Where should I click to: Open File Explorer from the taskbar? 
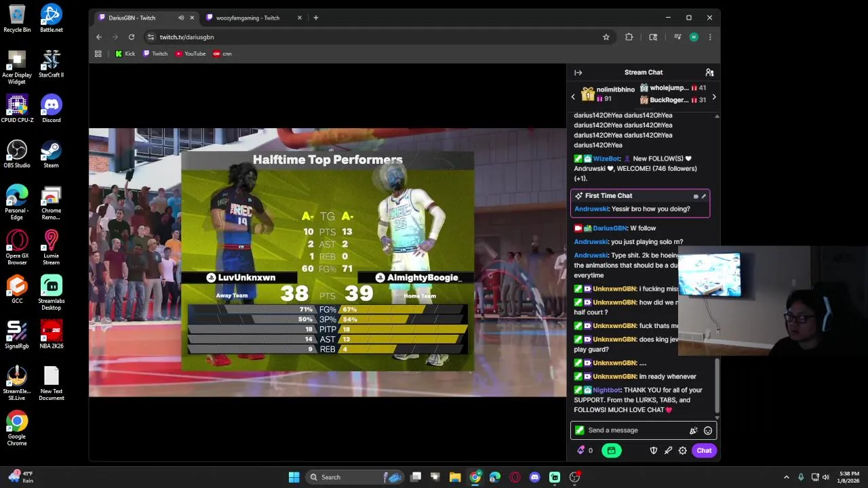pos(455,477)
